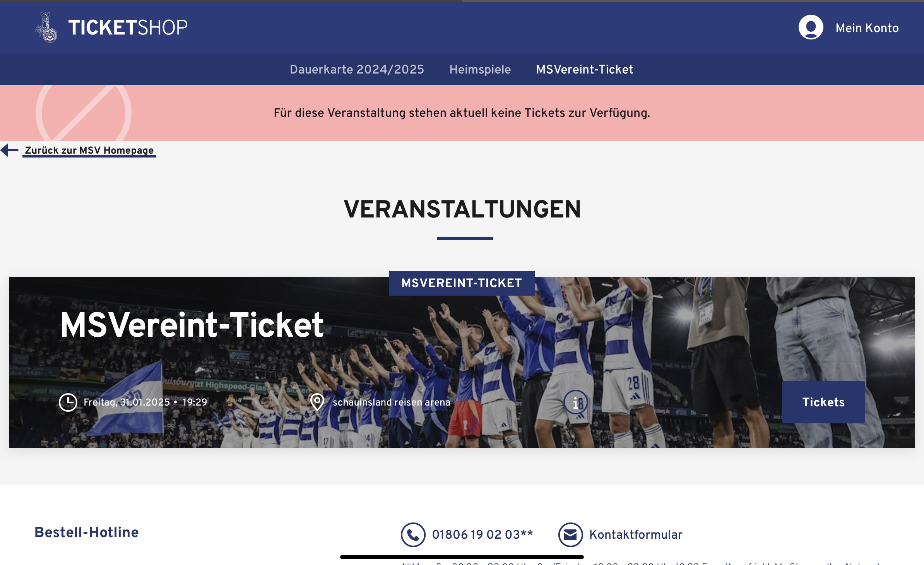
Task: Click the envelope icon for Kontaktformular
Action: pos(570,535)
